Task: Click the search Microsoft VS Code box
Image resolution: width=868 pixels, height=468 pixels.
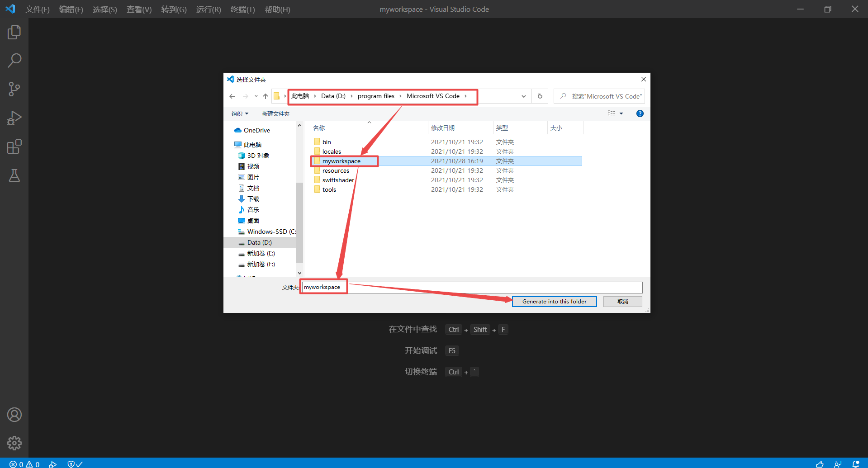Action: pyautogui.click(x=599, y=96)
